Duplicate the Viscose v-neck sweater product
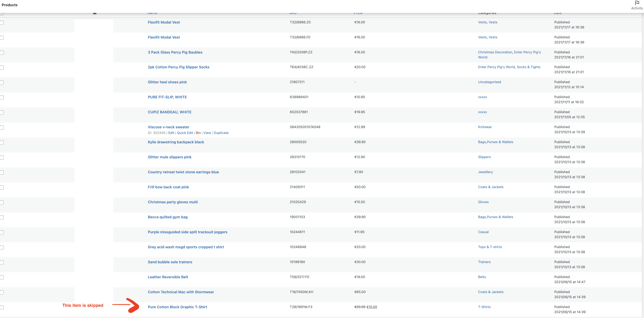The height and width of the screenshot is (318, 644). click(x=221, y=133)
